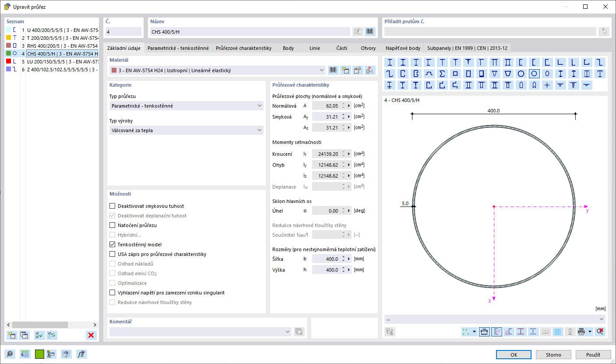Open the Typ výroby combo box
This screenshot has width=616, height=364.
tap(260, 130)
